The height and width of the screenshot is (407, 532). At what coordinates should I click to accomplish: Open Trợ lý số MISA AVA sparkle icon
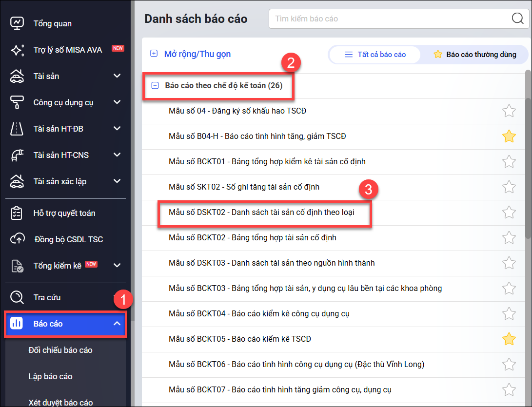(17, 50)
